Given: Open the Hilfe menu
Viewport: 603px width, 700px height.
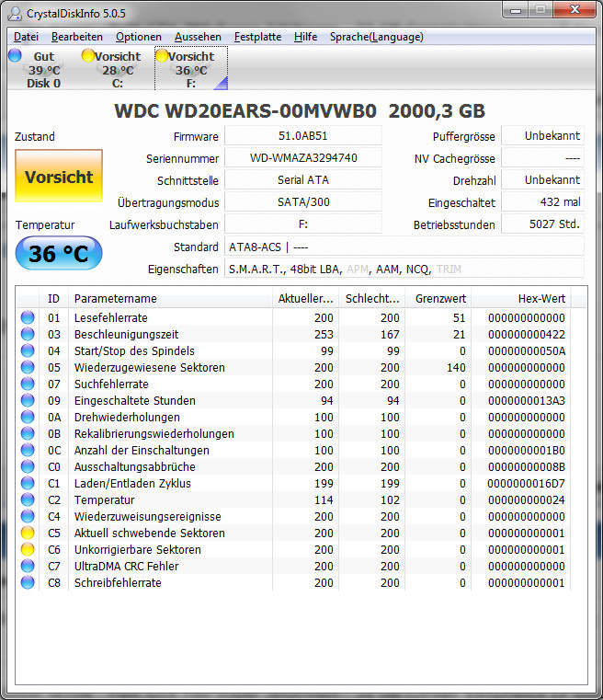Looking at the screenshot, I should (x=305, y=37).
